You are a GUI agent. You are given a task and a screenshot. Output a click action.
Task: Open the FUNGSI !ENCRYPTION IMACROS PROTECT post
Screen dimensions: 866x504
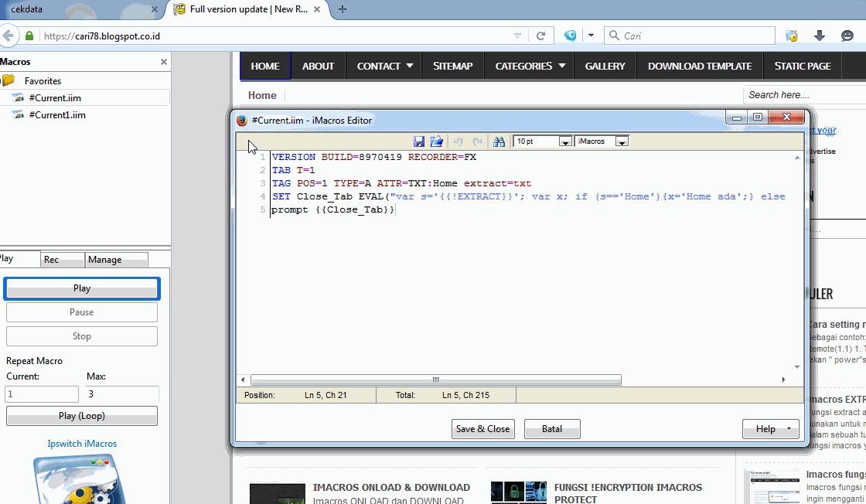coord(628,493)
